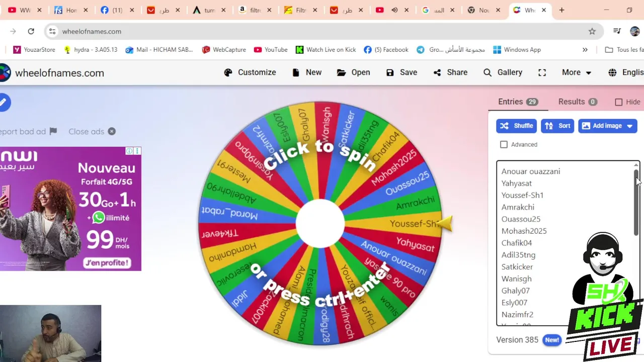Share the wheel
644x362 pixels.
click(450, 72)
